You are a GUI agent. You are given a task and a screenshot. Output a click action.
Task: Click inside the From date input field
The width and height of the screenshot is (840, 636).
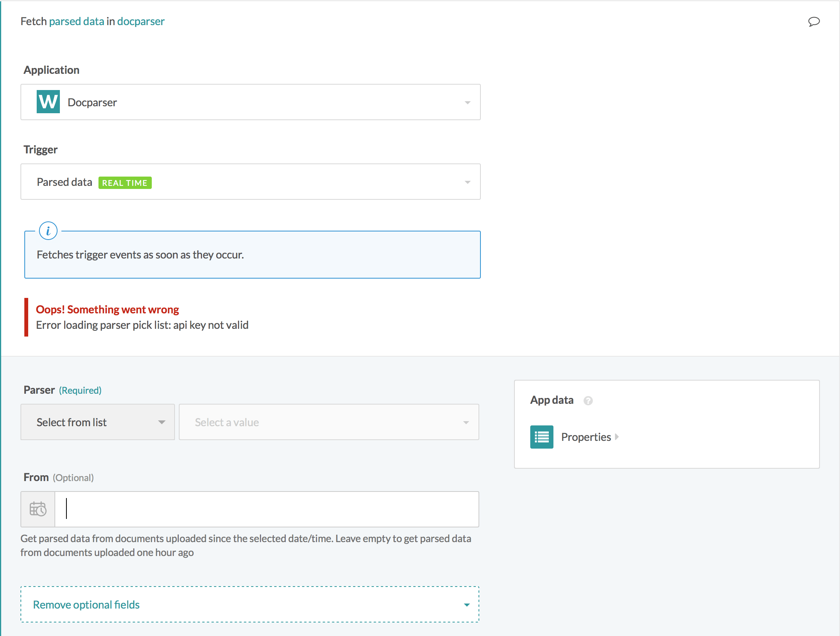point(266,509)
